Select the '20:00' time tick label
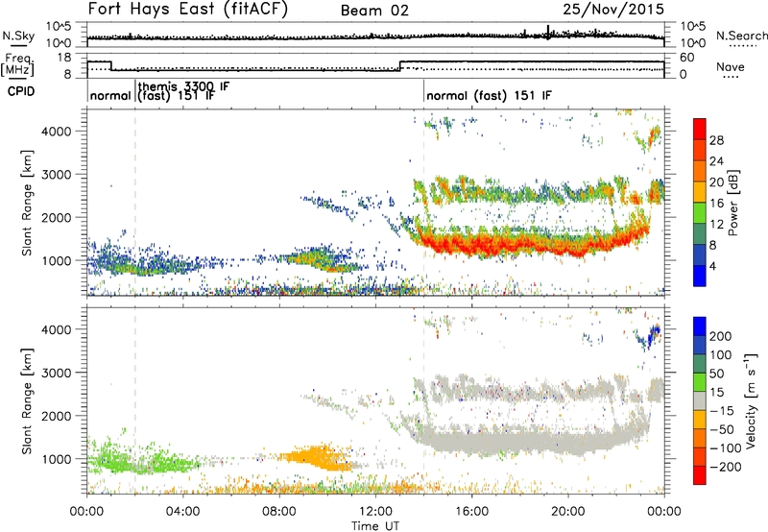The image size is (768, 532). pos(567,512)
